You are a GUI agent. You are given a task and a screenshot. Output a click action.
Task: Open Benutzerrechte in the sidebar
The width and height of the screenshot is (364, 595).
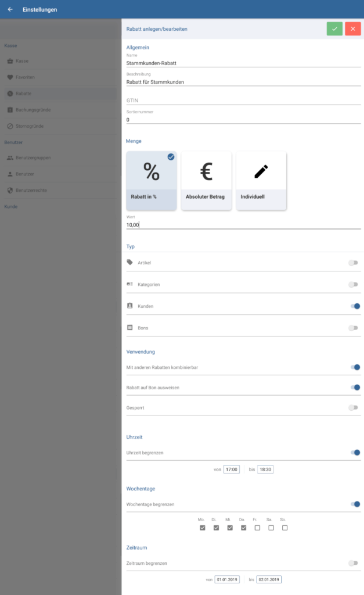point(31,190)
